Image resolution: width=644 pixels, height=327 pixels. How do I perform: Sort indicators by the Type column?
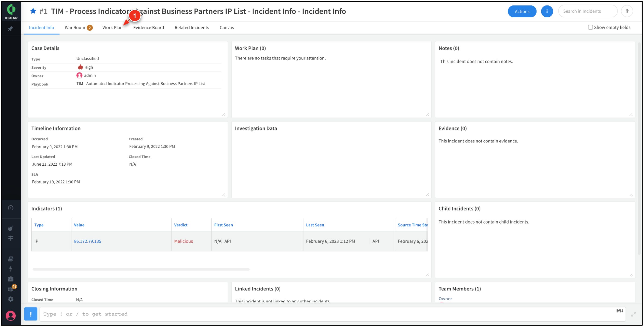39,225
